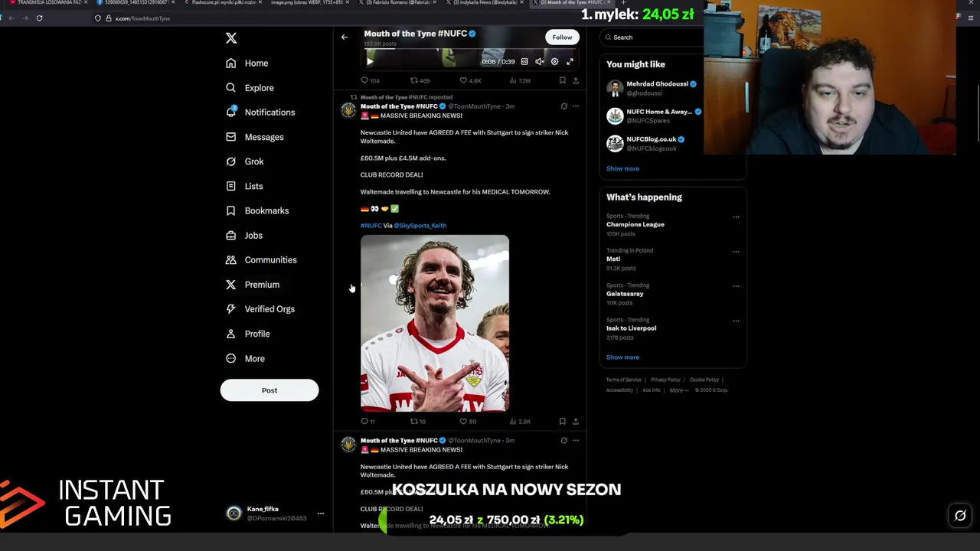This screenshot has height=551, width=980.
Task: Open account menu dots next to Kane_fifka
Action: pos(321,514)
